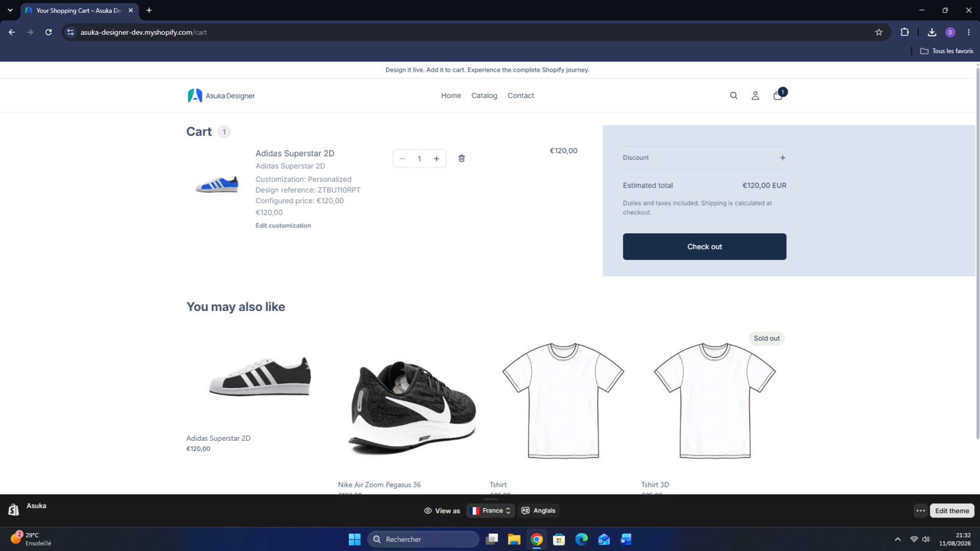Image resolution: width=980 pixels, height=551 pixels.
Task: Open the View as preview option
Action: pos(442,511)
